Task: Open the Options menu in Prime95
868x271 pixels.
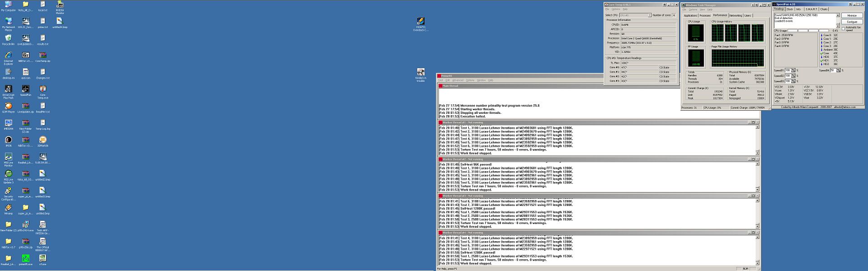Action: [x=470, y=80]
